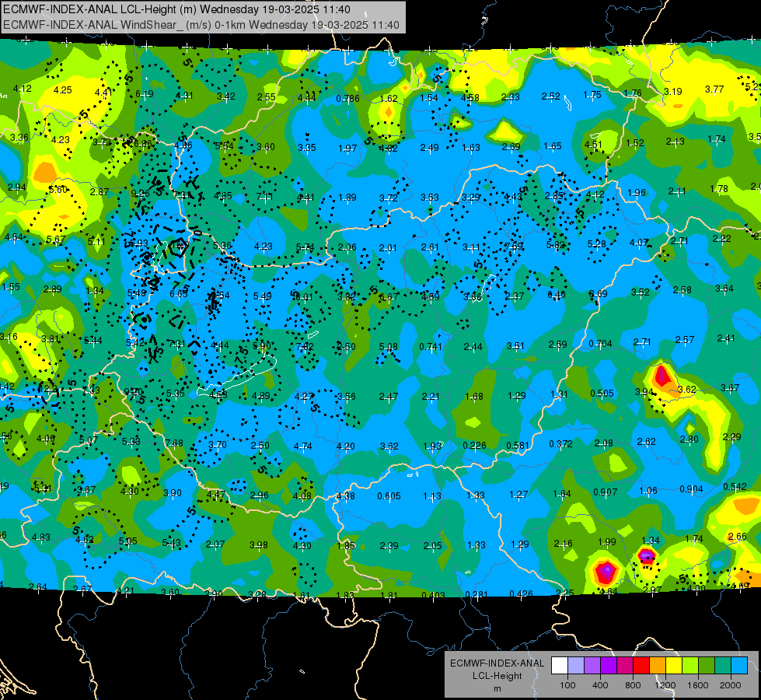The height and width of the screenshot is (700, 761).
Task: Click the dark green legend swatch
Action: tap(707, 666)
